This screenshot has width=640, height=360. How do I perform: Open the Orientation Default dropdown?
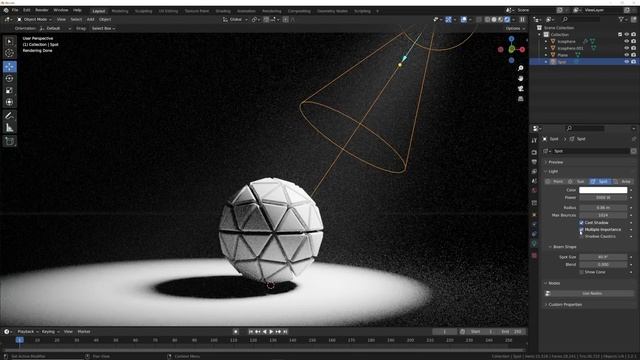point(56,29)
